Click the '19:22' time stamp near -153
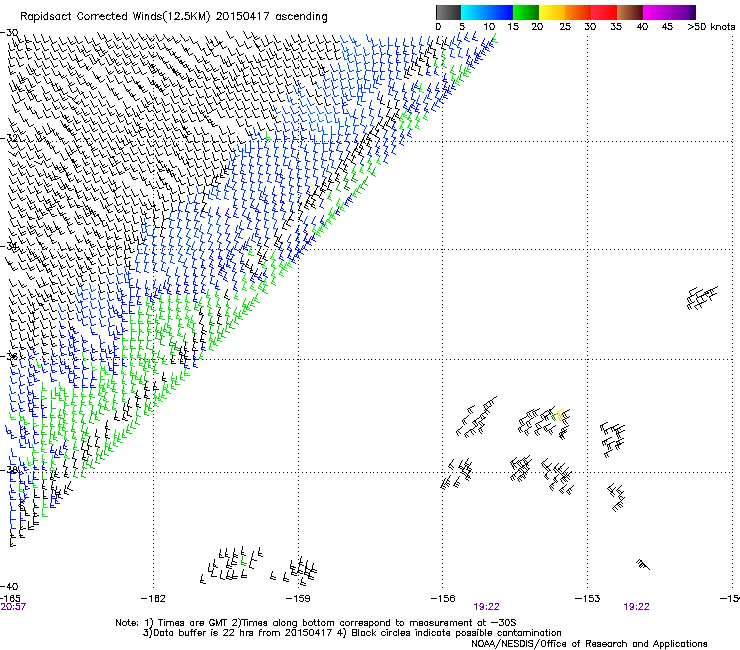This screenshot has height=650, width=740. [636, 607]
